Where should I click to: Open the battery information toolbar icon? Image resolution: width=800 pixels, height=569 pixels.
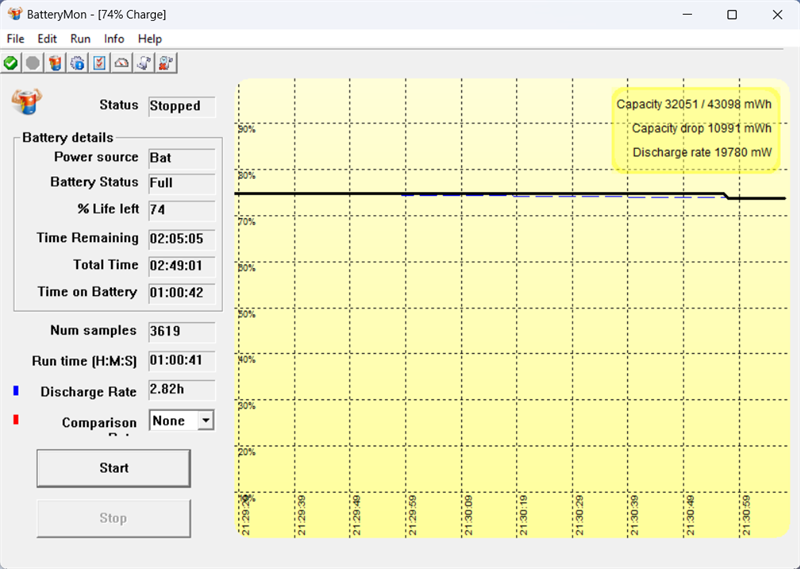55,63
